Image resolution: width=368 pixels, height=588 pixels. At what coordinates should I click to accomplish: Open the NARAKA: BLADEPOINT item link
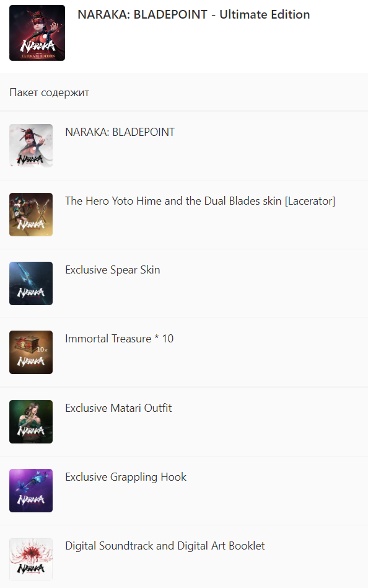(x=120, y=132)
